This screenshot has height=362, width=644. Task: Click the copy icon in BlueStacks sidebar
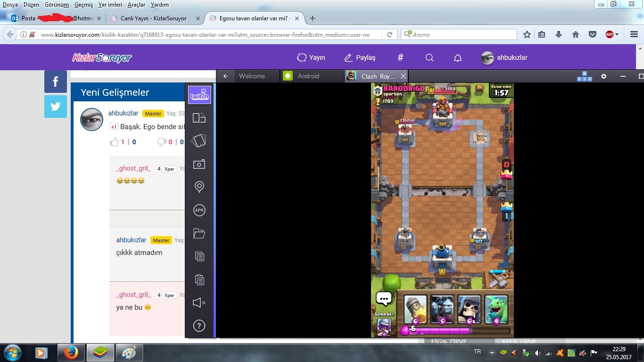(199, 256)
